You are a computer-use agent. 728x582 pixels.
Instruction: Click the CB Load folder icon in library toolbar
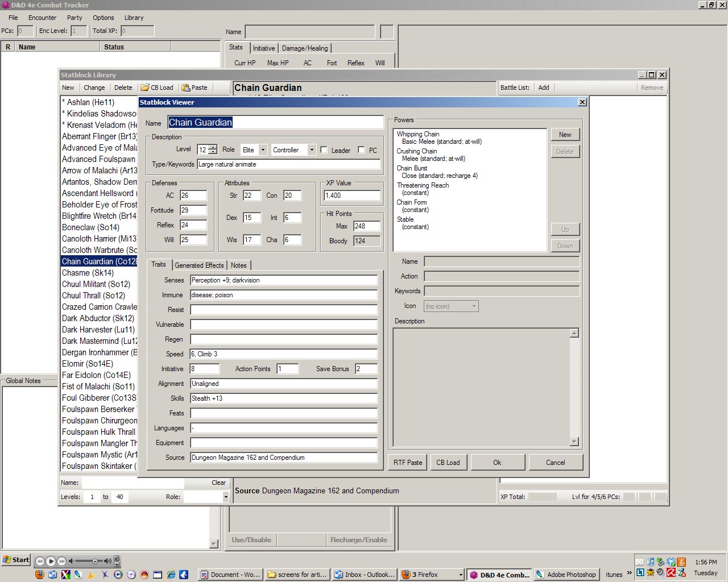145,88
